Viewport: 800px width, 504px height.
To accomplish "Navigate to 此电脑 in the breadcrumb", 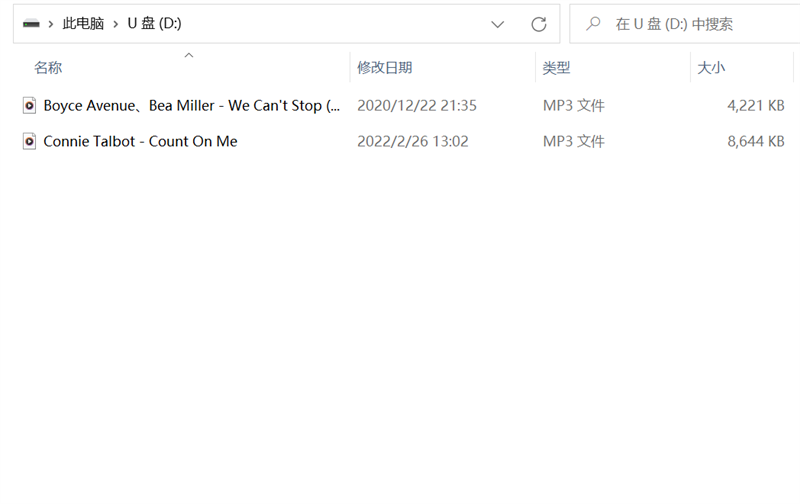I will coord(83,24).
